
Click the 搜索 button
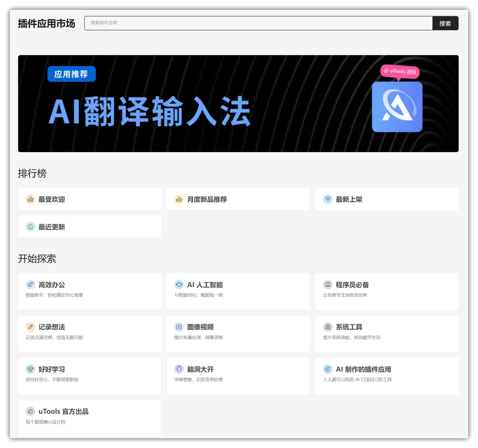point(445,23)
